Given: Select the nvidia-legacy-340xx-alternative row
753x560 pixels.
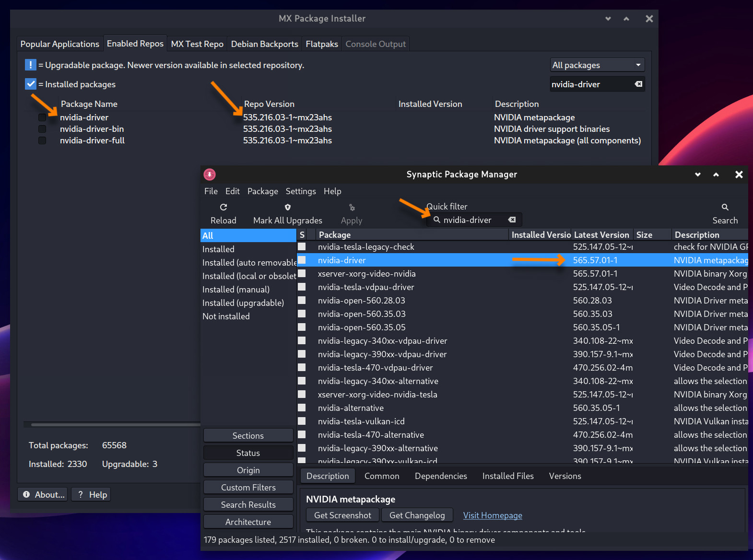Looking at the screenshot, I should pyautogui.click(x=522, y=381).
